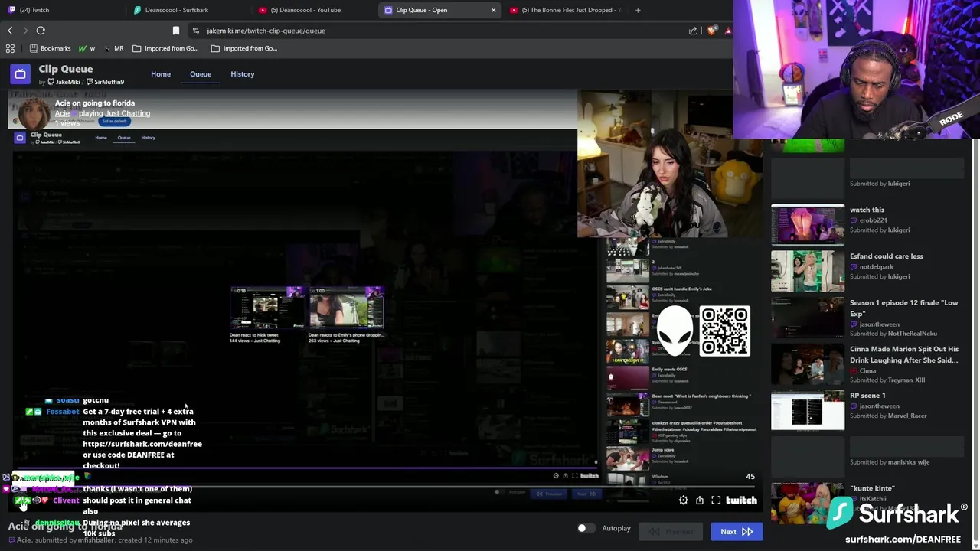Open the MR bookmark
This screenshot has width=980, height=551.
[113, 48]
